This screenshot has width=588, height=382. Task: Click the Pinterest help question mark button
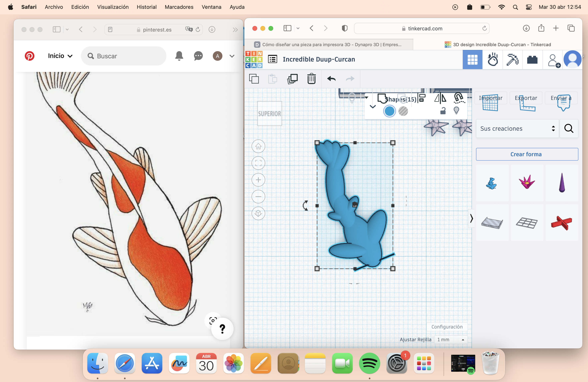[222, 329]
